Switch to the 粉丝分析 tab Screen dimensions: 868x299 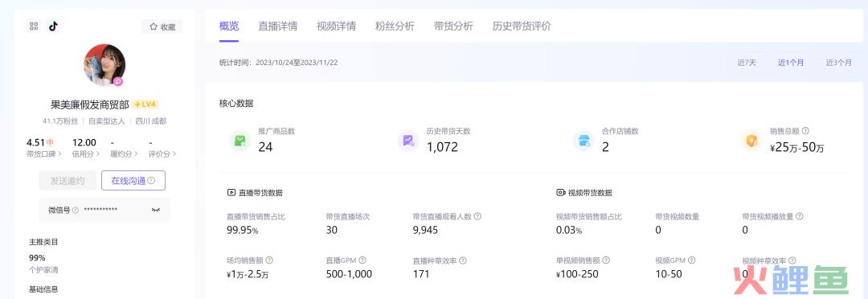coord(395,26)
